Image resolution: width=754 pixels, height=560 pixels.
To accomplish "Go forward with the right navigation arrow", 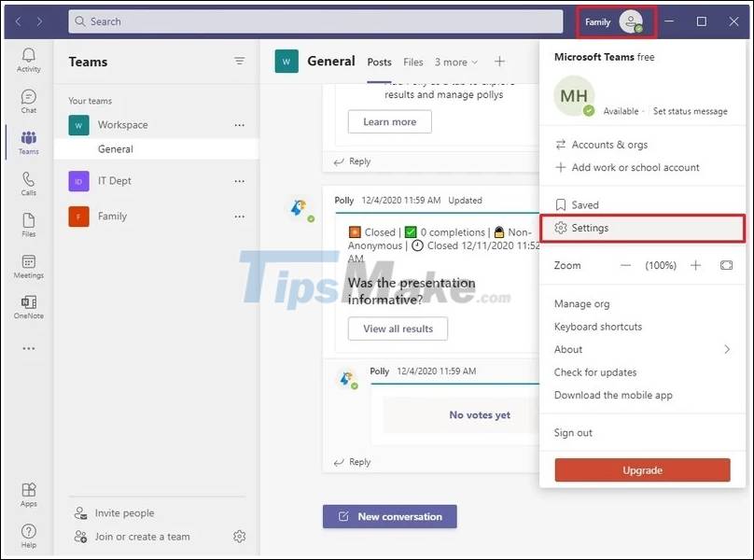I will click(x=39, y=21).
